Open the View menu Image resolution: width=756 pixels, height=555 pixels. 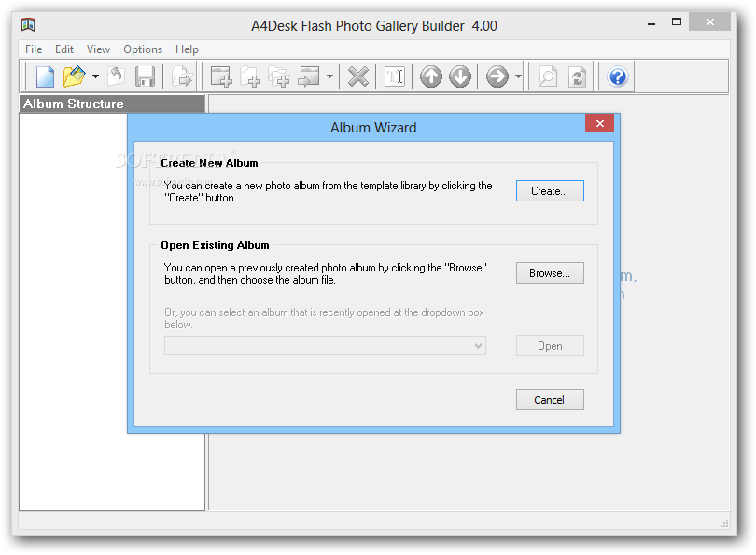pyautogui.click(x=98, y=49)
